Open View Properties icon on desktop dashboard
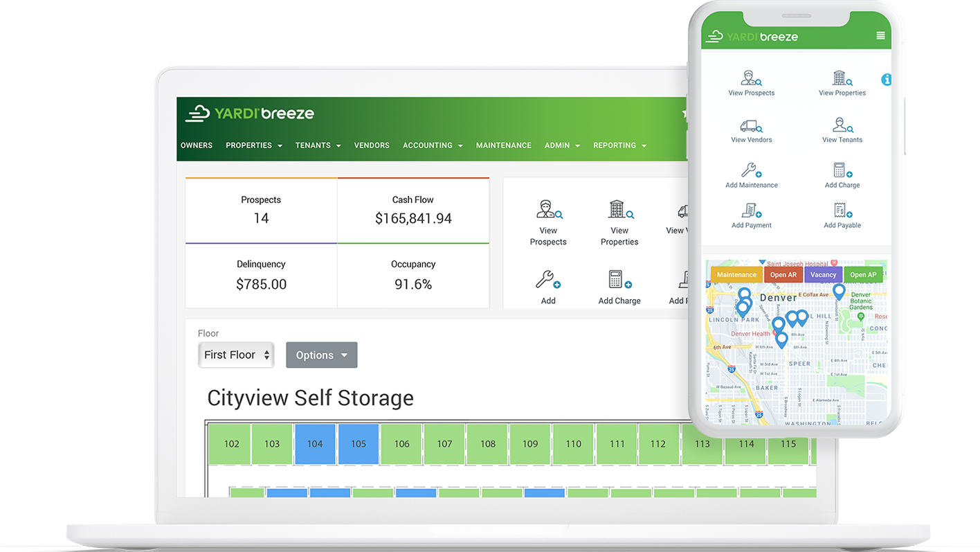The height and width of the screenshot is (552, 980). click(619, 209)
